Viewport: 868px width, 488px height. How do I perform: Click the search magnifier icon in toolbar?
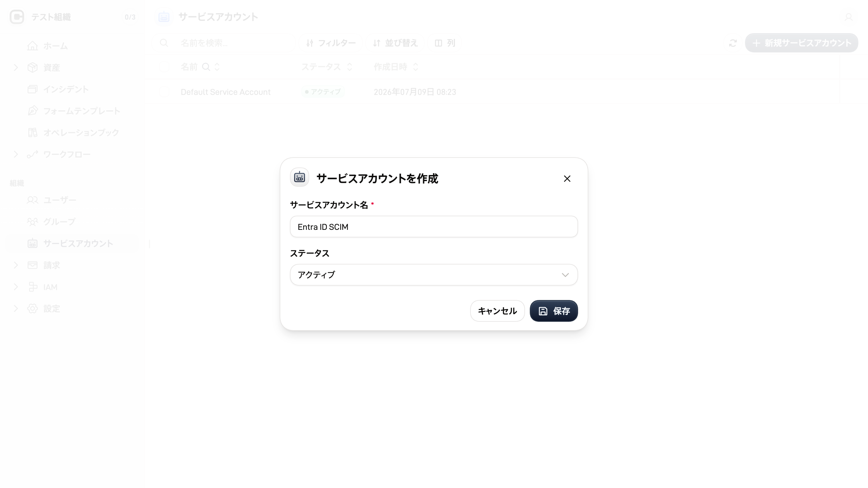pyautogui.click(x=164, y=43)
